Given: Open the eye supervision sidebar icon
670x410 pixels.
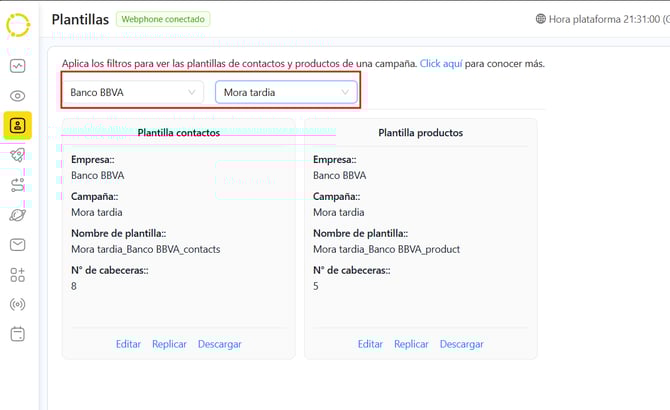Looking at the screenshot, I should point(18,96).
